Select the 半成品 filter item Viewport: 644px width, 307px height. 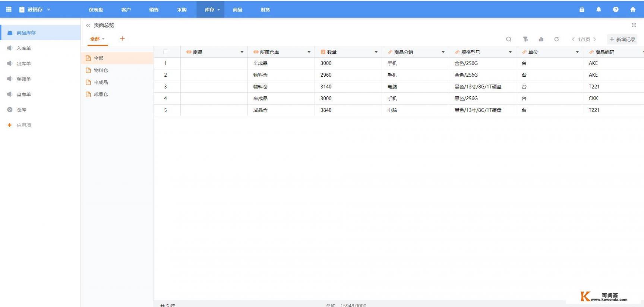[x=117, y=82]
